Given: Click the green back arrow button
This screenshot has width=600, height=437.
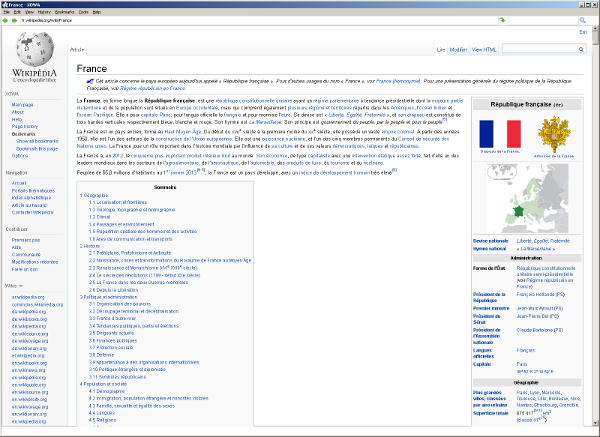Looking at the screenshot, I should tap(5, 20).
